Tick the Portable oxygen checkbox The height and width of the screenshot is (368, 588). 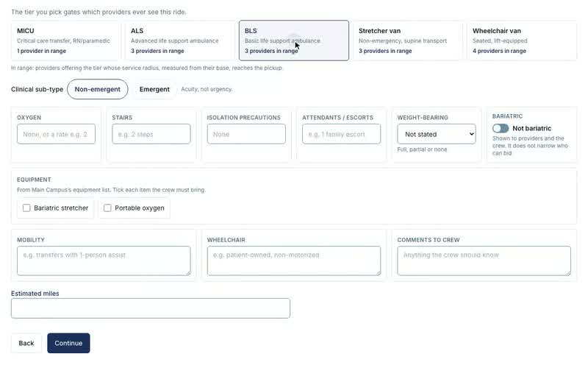(107, 208)
